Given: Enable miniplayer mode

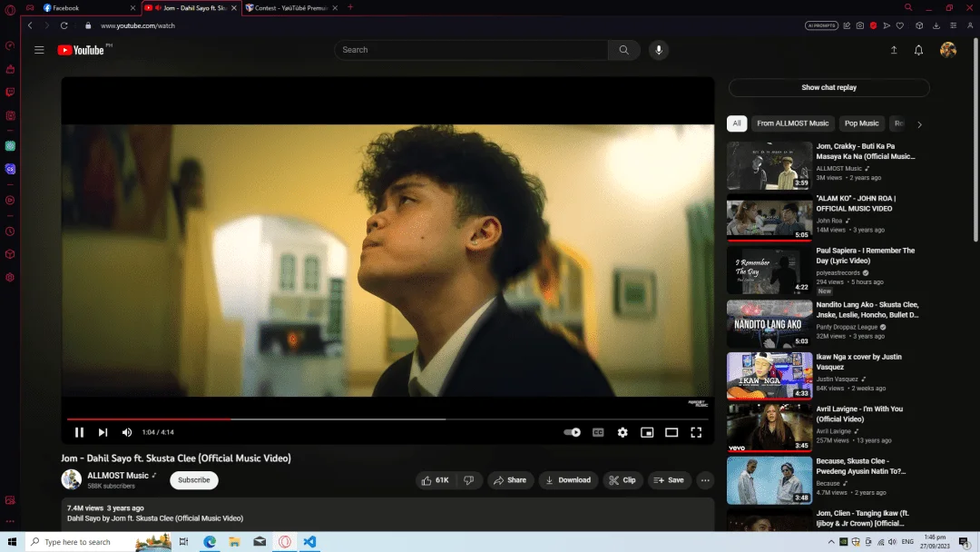Looking at the screenshot, I should tap(647, 432).
